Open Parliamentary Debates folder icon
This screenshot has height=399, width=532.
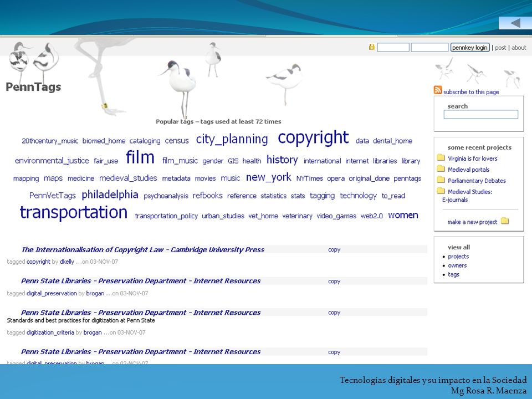click(x=441, y=180)
